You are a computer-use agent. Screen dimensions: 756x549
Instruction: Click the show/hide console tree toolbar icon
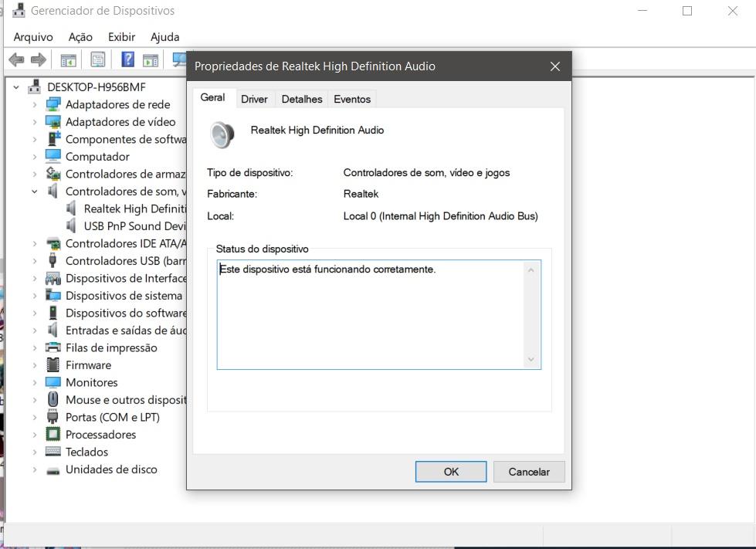pos(68,60)
